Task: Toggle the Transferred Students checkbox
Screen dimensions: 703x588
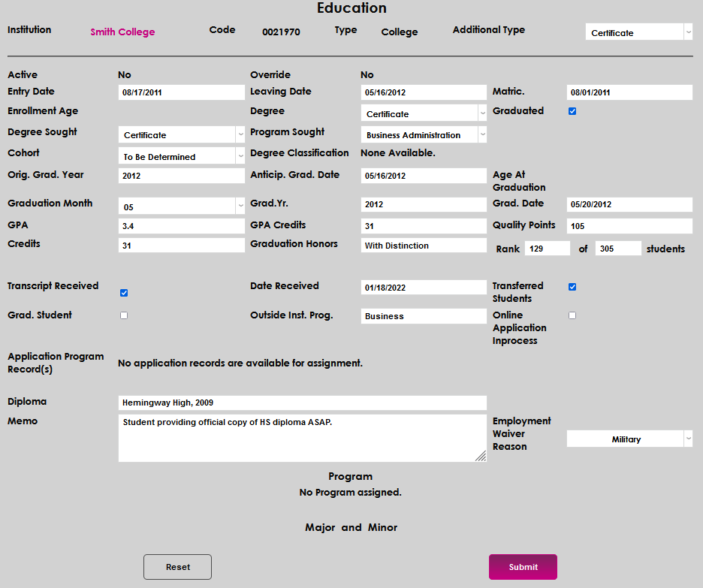Action: point(572,287)
